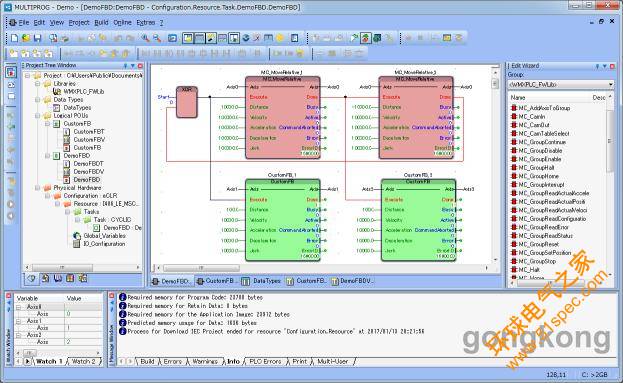Click MC_GroupHome function block icon
The height and width of the screenshot is (383, 623).
[513, 176]
